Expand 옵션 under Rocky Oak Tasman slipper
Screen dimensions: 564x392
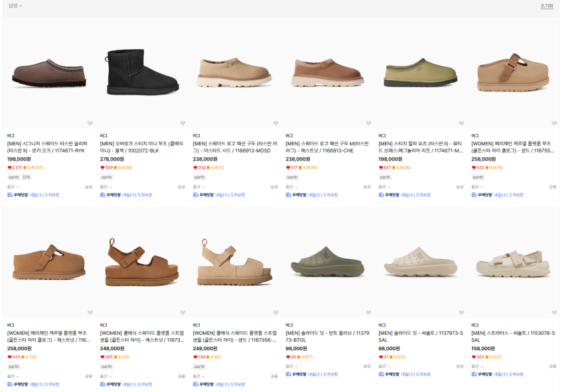(13, 187)
